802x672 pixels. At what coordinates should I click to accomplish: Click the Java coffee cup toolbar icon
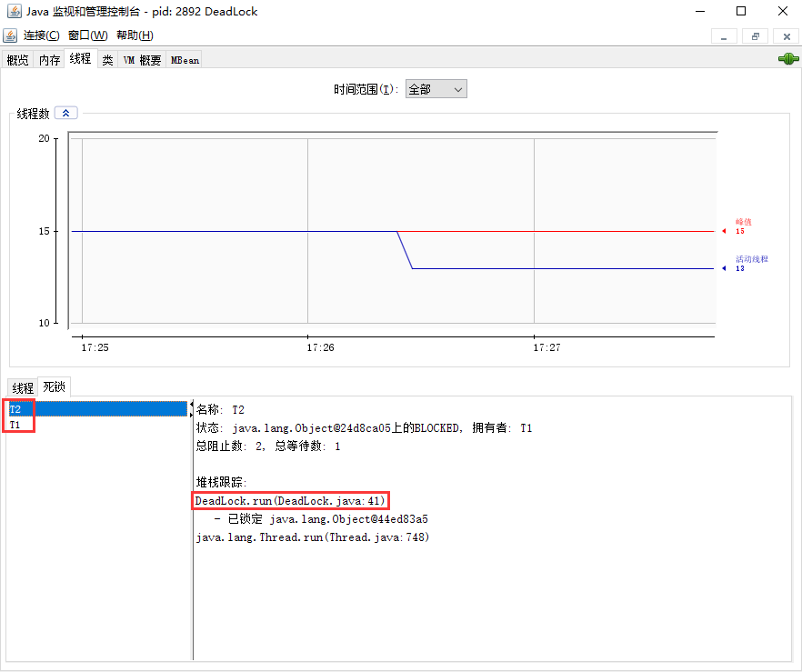(x=11, y=35)
